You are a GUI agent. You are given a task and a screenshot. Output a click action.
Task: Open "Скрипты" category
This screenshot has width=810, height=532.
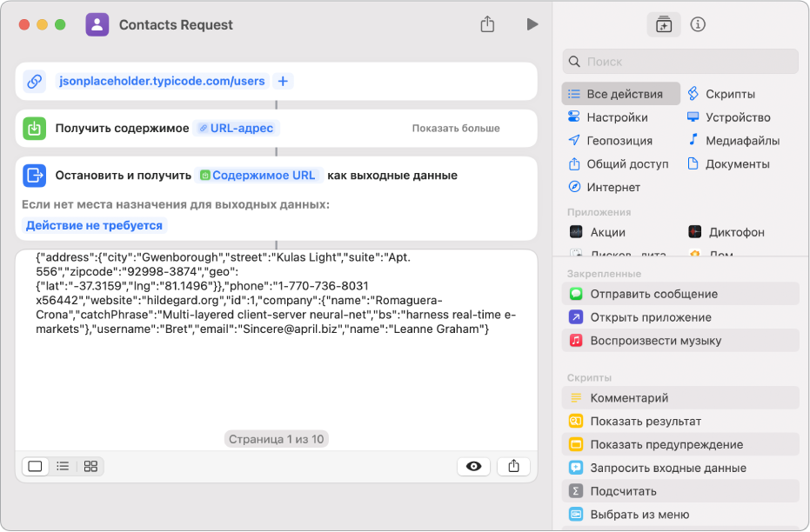click(x=729, y=94)
